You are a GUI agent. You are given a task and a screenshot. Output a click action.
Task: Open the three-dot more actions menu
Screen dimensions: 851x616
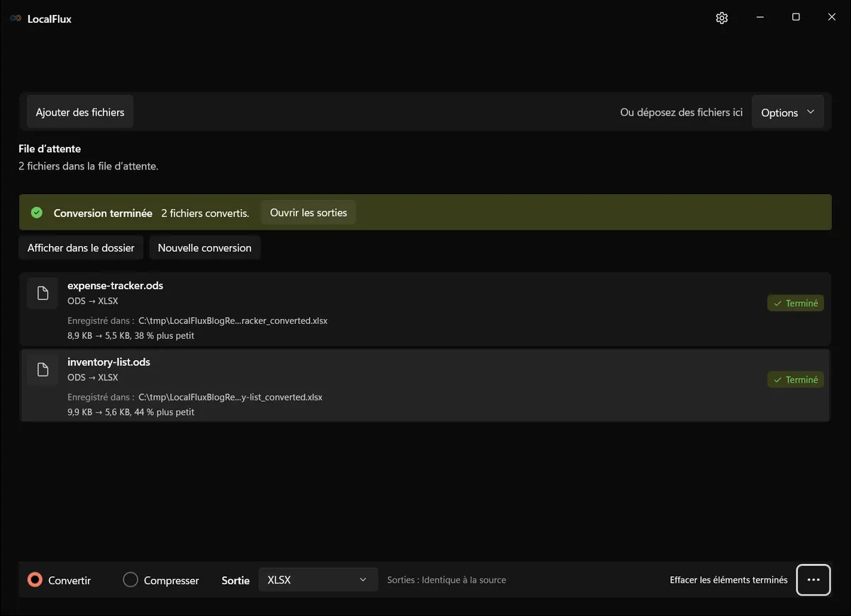coord(813,580)
